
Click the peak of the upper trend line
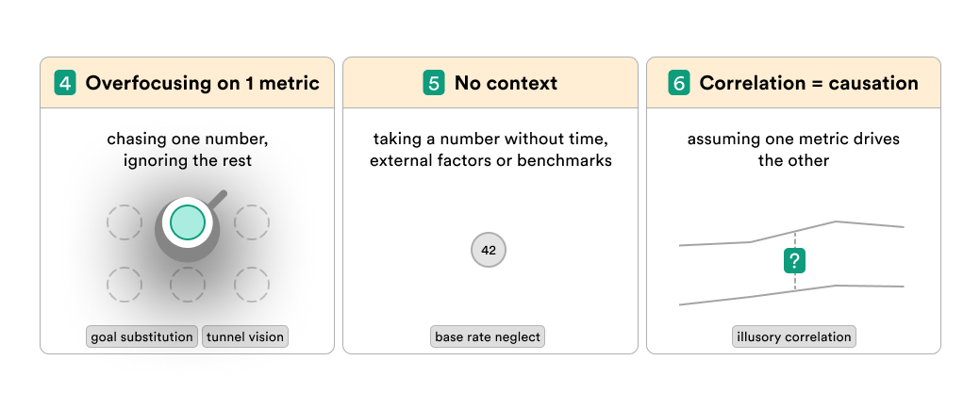837,221
